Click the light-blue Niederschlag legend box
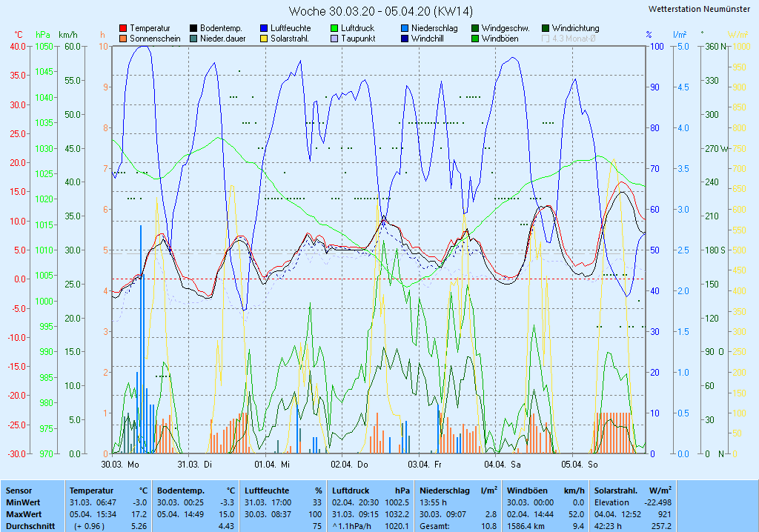 (x=405, y=28)
